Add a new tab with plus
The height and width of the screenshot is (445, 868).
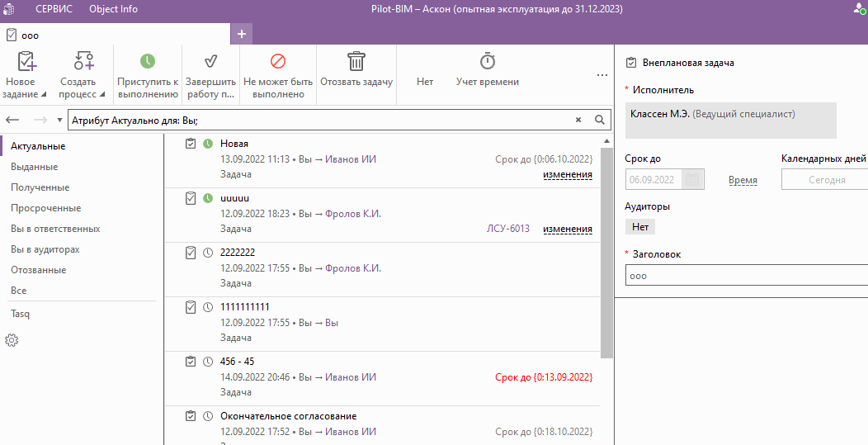tap(241, 34)
